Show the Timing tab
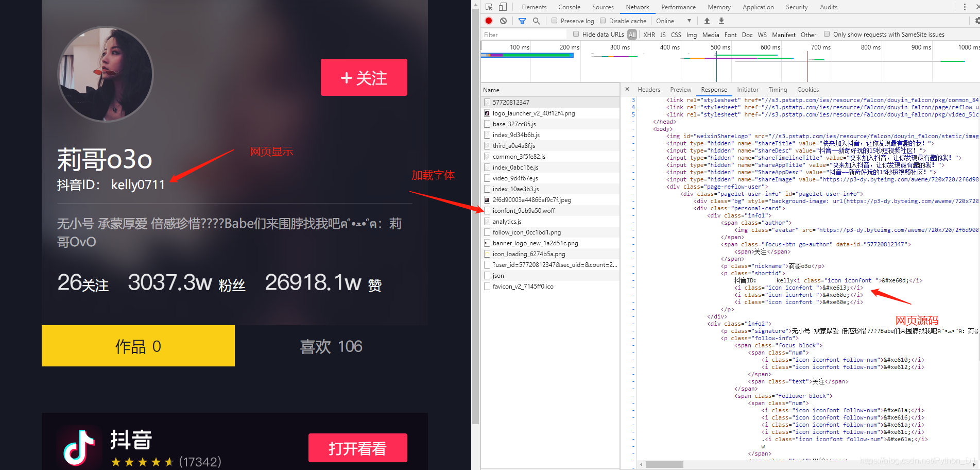This screenshot has height=470, width=980. (x=778, y=89)
